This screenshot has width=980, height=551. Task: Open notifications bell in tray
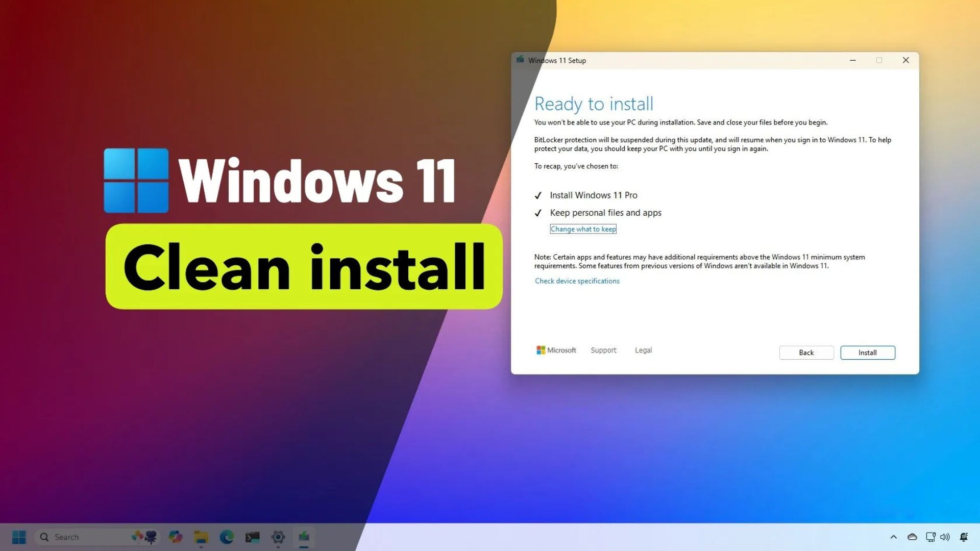(964, 537)
